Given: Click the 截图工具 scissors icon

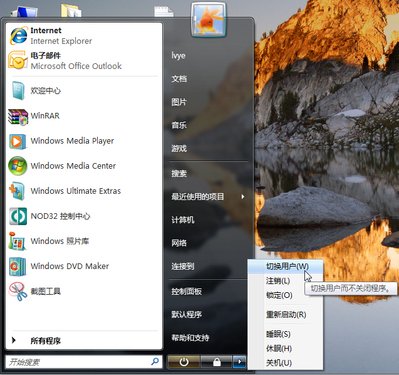Looking at the screenshot, I should coord(18,292).
